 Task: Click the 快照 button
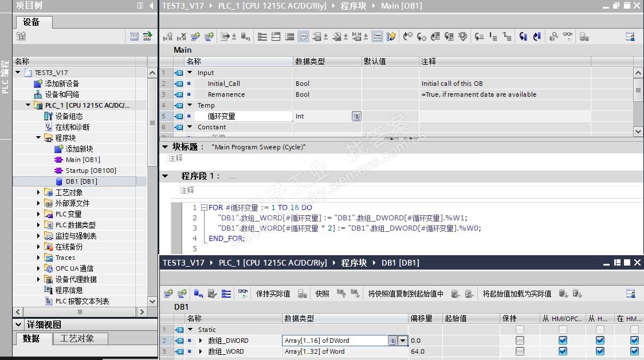tap(322, 294)
